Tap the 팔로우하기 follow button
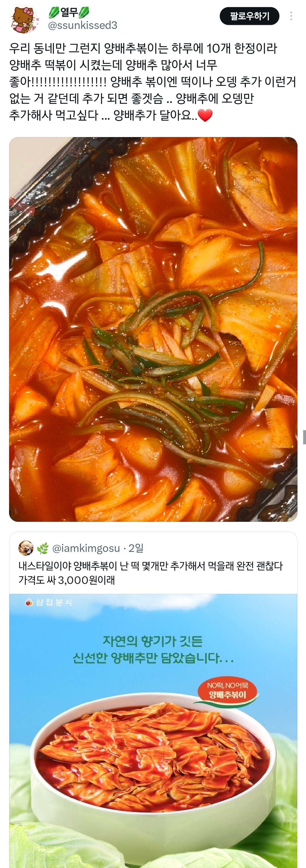306x868 pixels. click(250, 16)
